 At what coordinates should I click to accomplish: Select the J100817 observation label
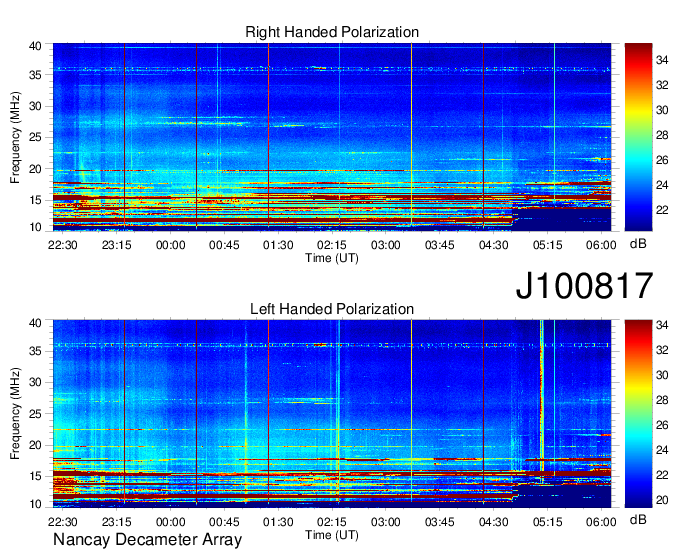pos(584,285)
